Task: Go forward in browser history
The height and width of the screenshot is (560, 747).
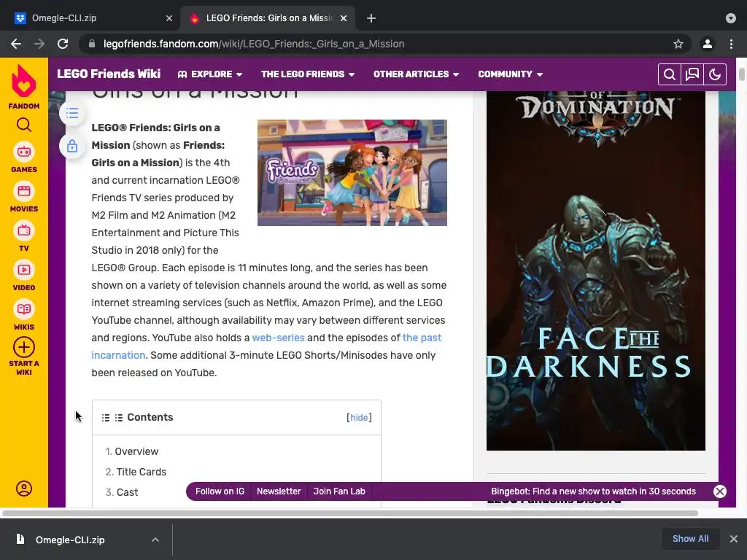Action: pyautogui.click(x=39, y=44)
